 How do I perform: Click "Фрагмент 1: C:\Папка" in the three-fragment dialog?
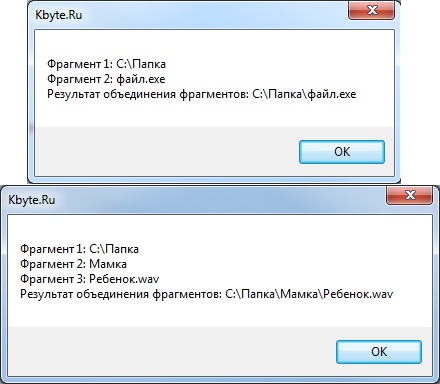[x=79, y=249]
